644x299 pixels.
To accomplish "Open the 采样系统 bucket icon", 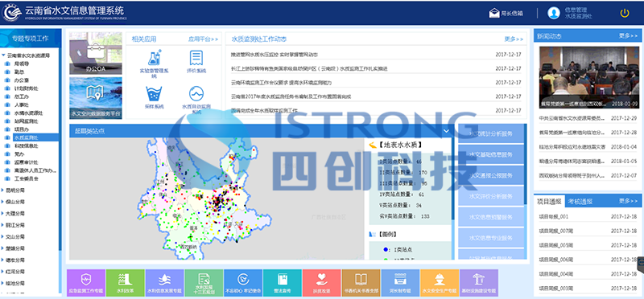I will tap(154, 94).
